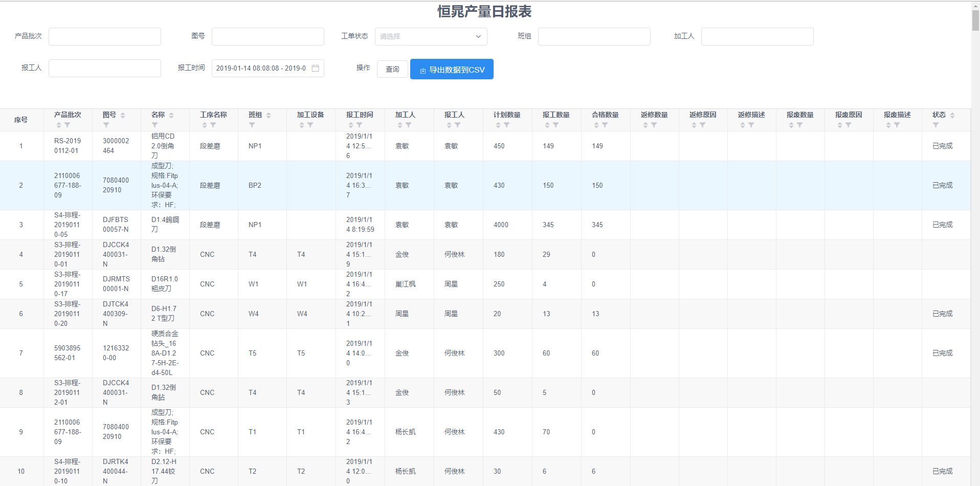The width and height of the screenshot is (980, 486).
Task: Select 报工时间 cell 2019/1/14 8:19:59
Action: 360,225
